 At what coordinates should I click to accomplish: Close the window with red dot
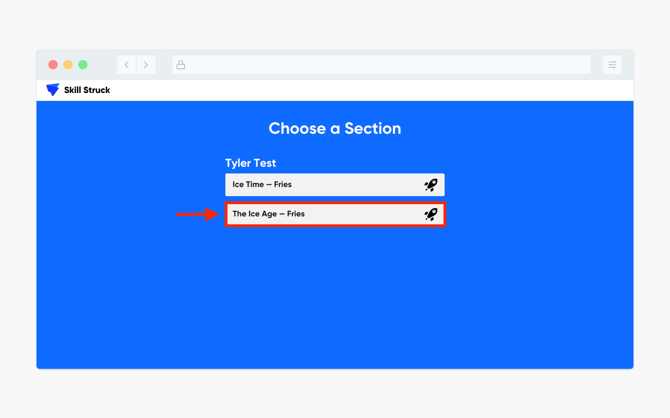[x=53, y=65]
